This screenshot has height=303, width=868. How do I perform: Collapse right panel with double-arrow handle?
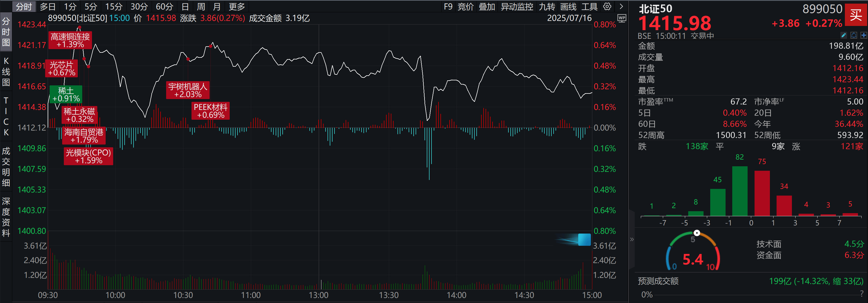coord(631,239)
